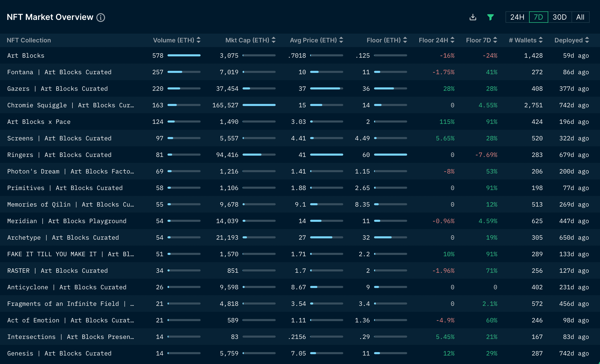This screenshot has height=364, width=600.
Task: Switch to the 24H timeframe
Action: 517,17
